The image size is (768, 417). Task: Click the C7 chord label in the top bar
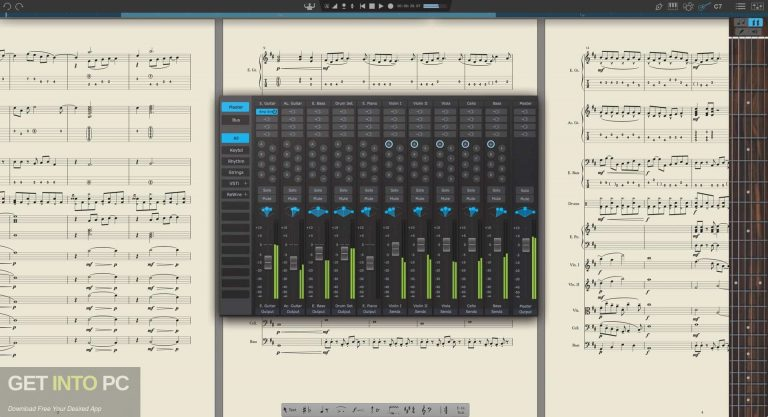(x=718, y=6)
